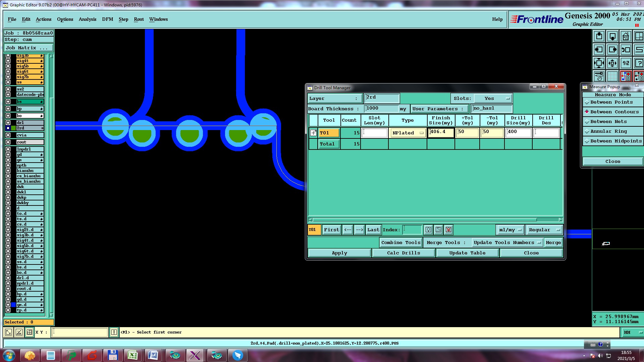The image size is (644, 362).
Task: Click the Home view icon
Action: coord(626,36)
